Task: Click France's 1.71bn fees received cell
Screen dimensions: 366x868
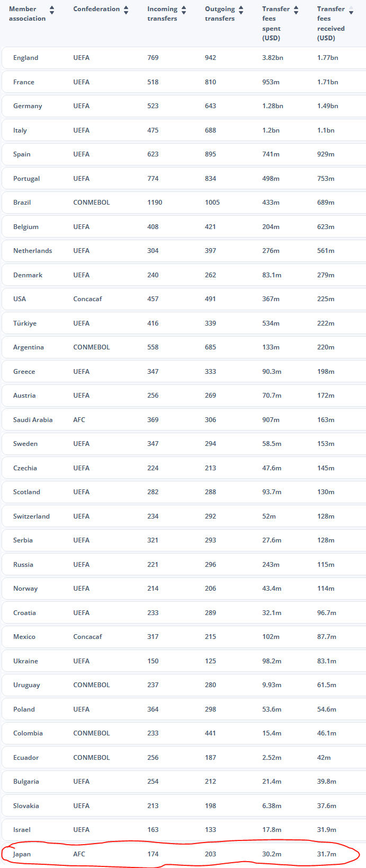Action: [x=327, y=82]
